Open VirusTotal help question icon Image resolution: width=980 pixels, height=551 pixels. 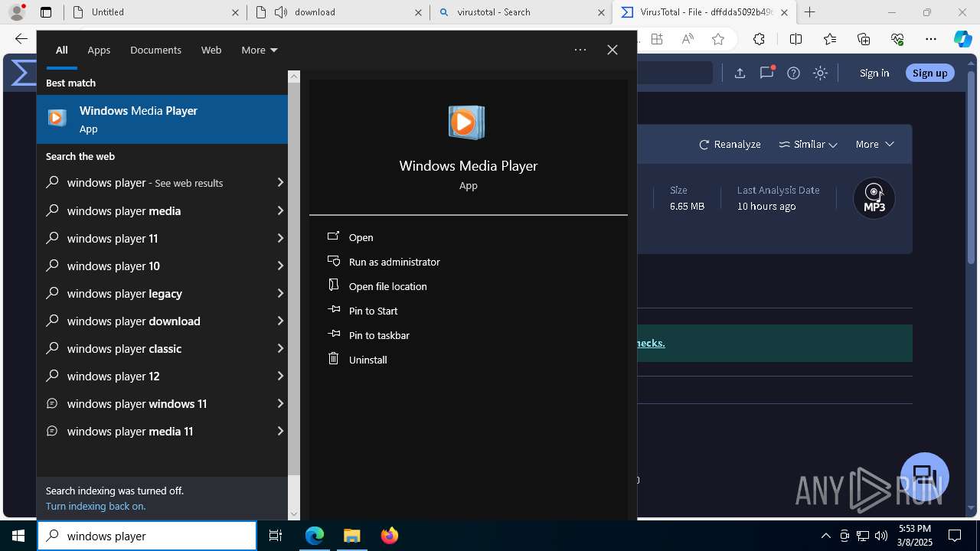pyautogui.click(x=793, y=73)
